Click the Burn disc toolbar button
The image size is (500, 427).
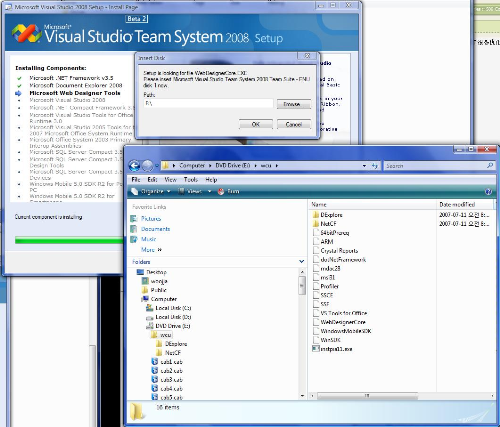pyautogui.click(x=229, y=191)
